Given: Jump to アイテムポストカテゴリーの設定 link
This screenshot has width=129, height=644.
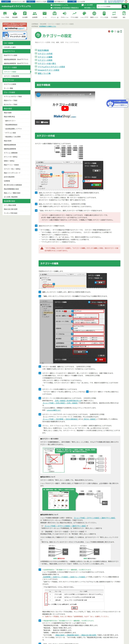Looking at the screenshot, I should (x=51, y=67).
